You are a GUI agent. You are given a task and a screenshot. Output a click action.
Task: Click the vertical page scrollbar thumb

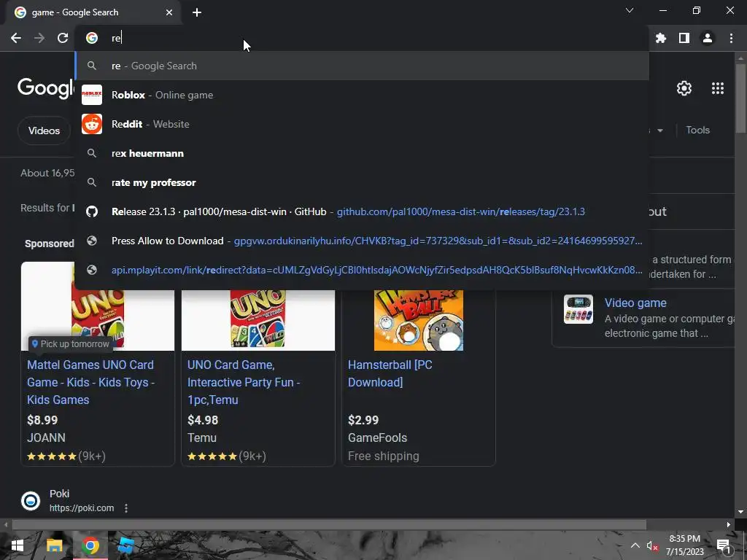coord(740,98)
